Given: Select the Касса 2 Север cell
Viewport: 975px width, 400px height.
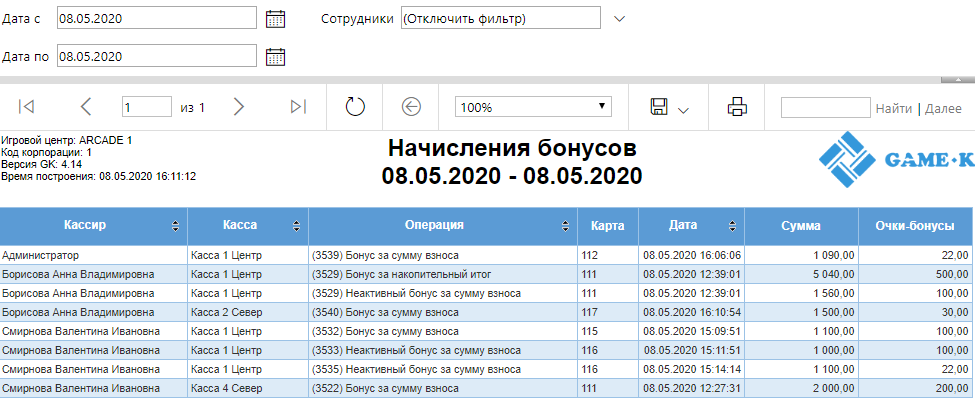Looking at the screenshot, I should point(247,312).
